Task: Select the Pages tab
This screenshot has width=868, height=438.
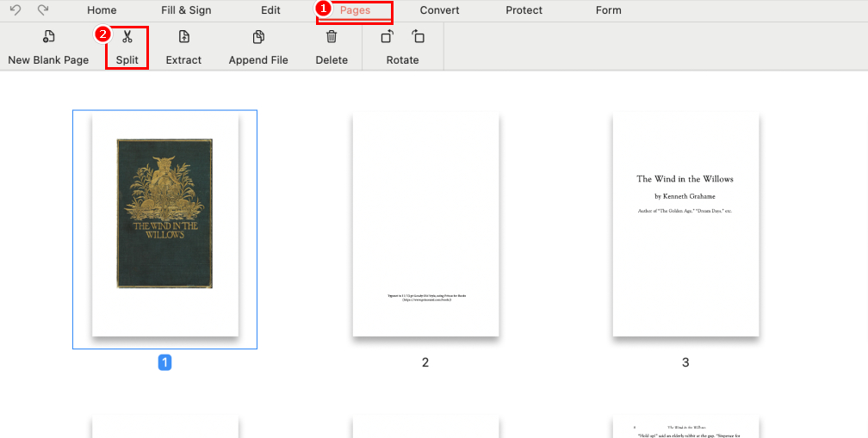Action: [x=355, y=10]
